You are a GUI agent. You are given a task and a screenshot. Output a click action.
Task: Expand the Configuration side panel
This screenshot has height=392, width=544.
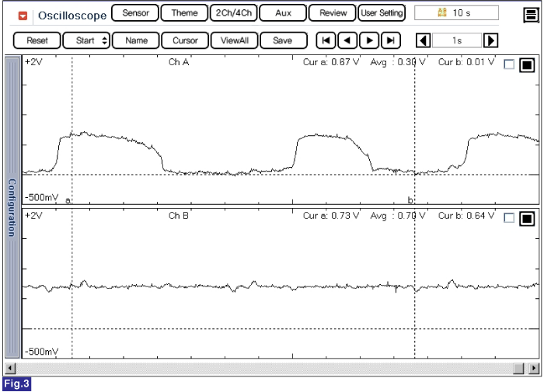click(12, 207)
